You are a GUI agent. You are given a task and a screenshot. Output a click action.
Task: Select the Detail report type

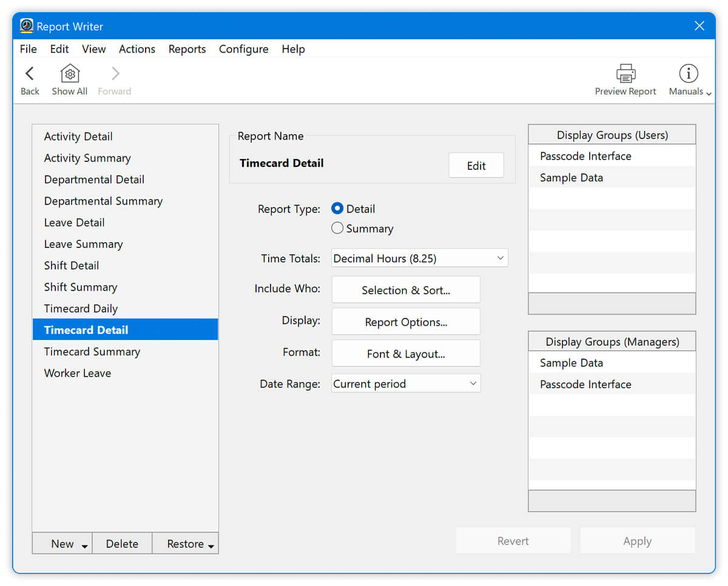click(x=337, y=208)
